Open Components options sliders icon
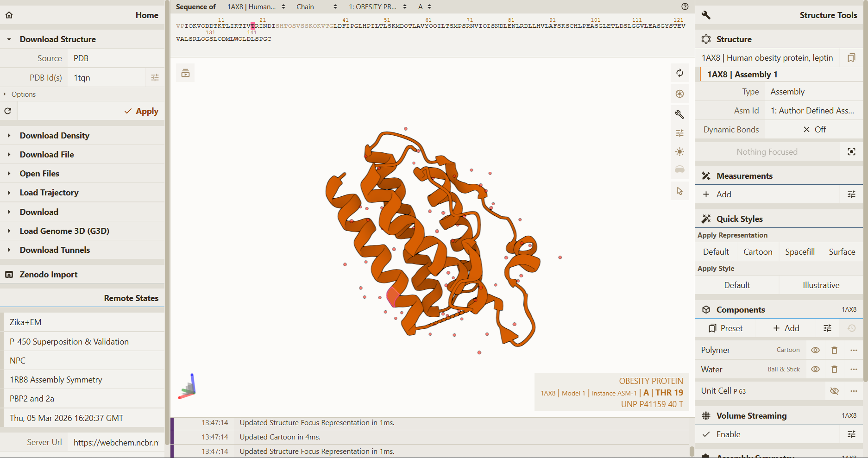This screenshot has width=868, height=458. (827, 328)
